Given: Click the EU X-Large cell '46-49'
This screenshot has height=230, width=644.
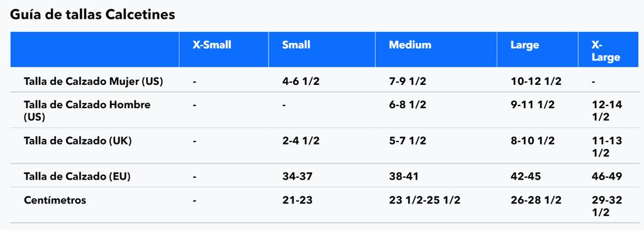Looking at the screenshot, I should (607, 177).
